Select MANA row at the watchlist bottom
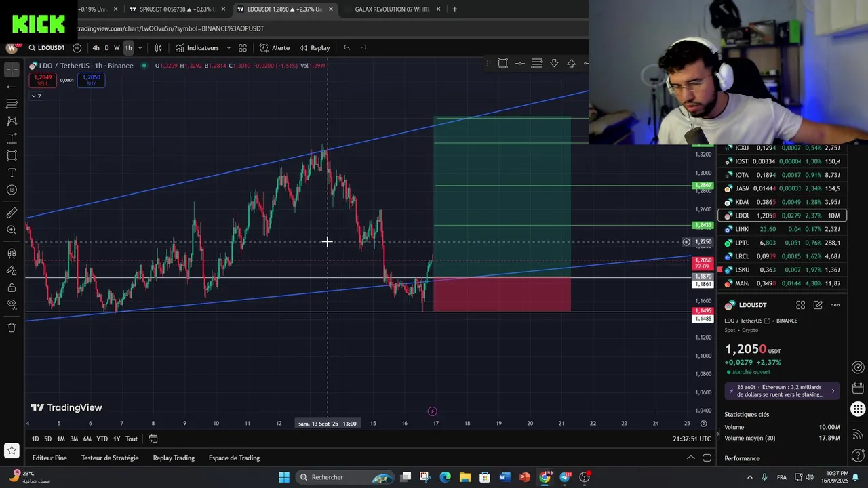The image size is (868, 488). (x=782, y=283)
